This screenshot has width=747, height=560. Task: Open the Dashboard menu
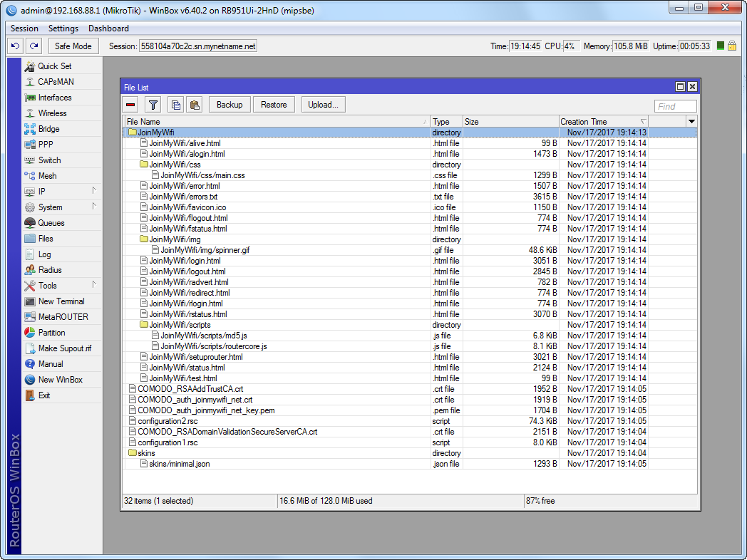point(108,28)
